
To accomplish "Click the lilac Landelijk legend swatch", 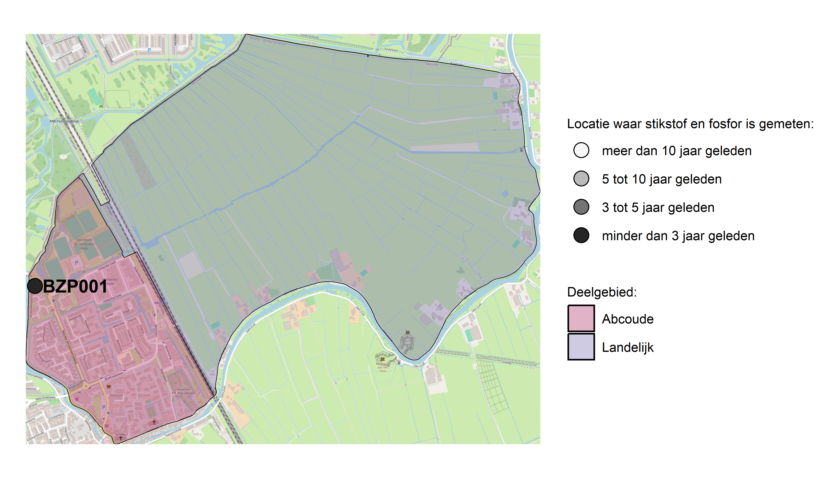I will pos(581,347).
